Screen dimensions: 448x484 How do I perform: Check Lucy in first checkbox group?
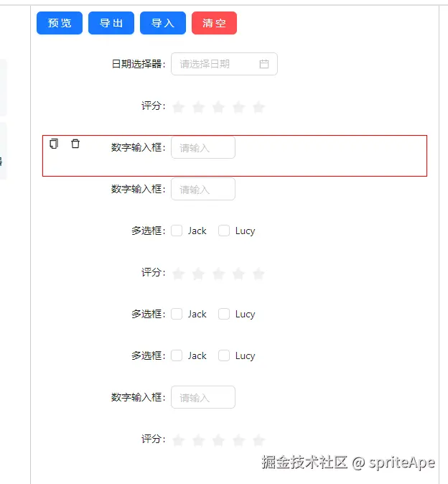click(224, 231)
